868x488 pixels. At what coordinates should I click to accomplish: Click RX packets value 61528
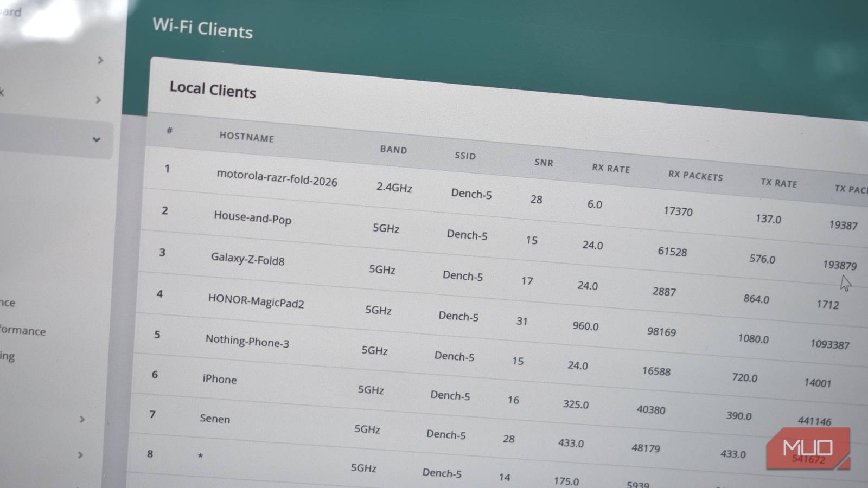tap(672, 252)
